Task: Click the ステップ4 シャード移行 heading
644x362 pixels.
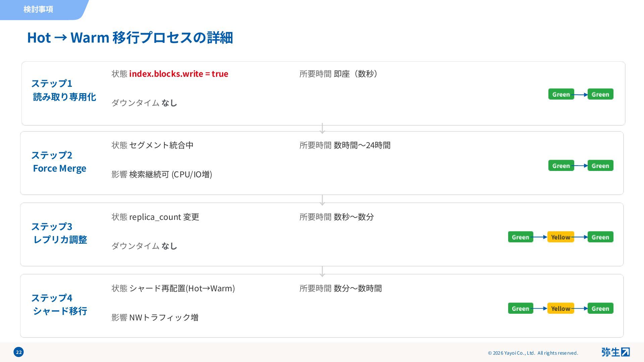Action: point(59,304)
